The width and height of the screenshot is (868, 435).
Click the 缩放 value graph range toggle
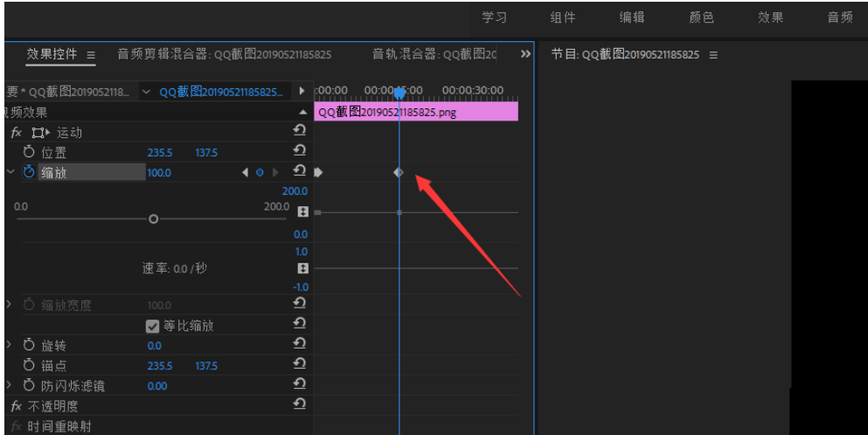coord(302,212)
